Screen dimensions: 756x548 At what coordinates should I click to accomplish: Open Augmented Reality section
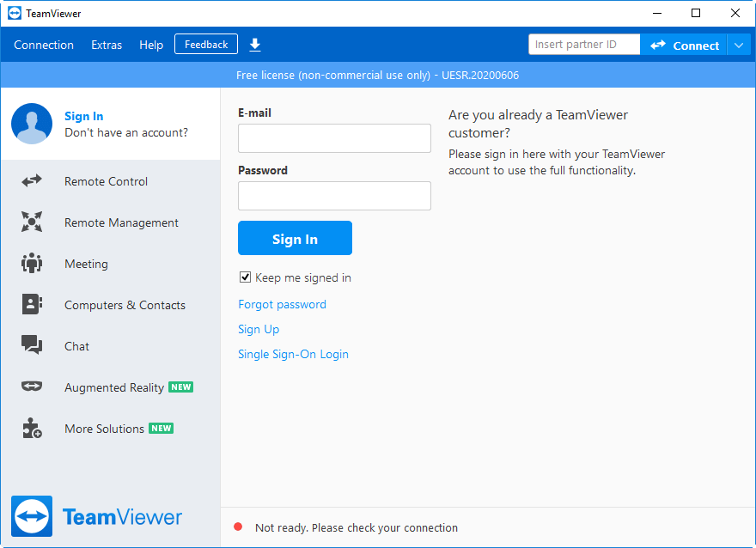tap(111, 387)
